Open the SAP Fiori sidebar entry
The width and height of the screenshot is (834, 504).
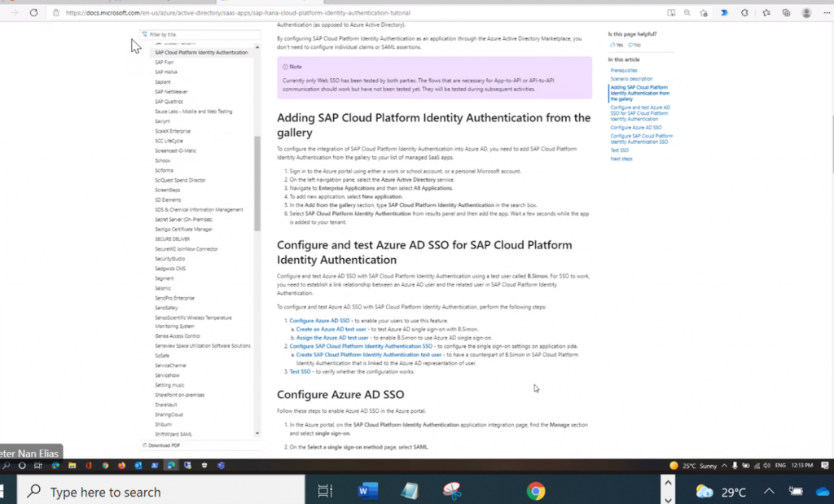(x=164, y=62)
